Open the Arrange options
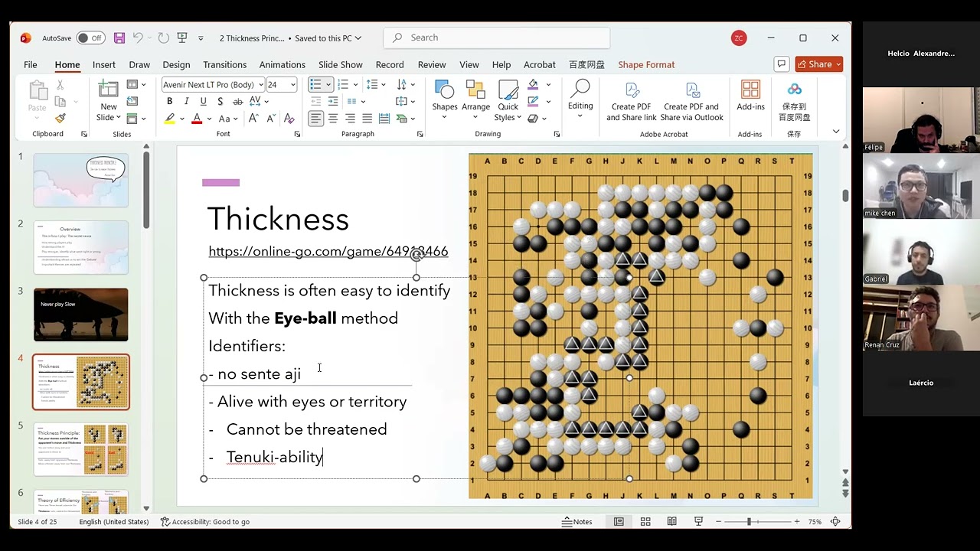 475,99
